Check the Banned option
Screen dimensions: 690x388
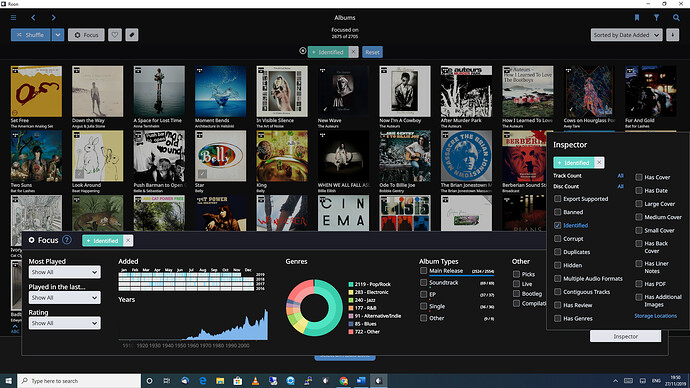[x=558, y=212]
